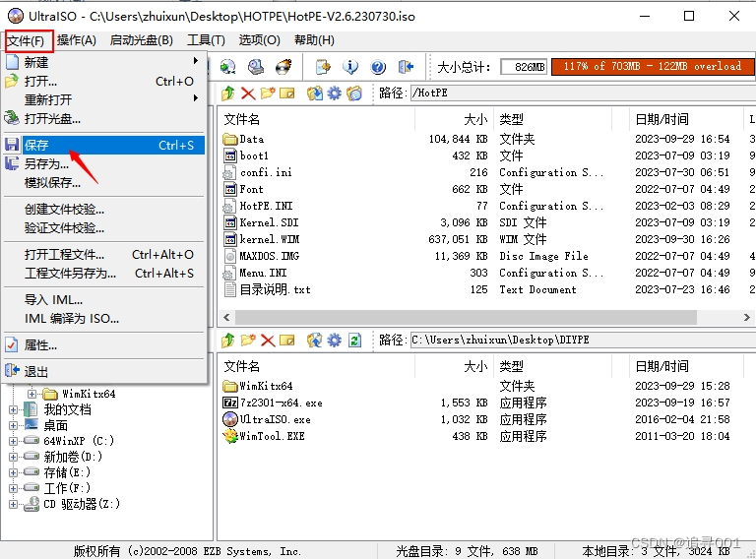Expand the 新加卷(D:) drive node
The width and height of the screenshot is (756, 559).
point(13,457)
